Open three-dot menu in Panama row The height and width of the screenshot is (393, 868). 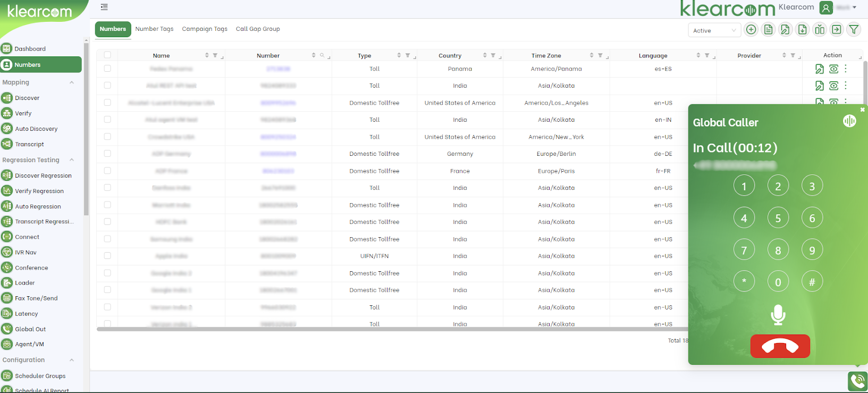(846, 69)
